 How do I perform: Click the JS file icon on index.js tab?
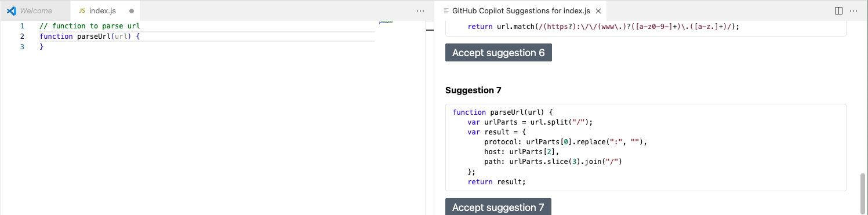pos(82,10)
